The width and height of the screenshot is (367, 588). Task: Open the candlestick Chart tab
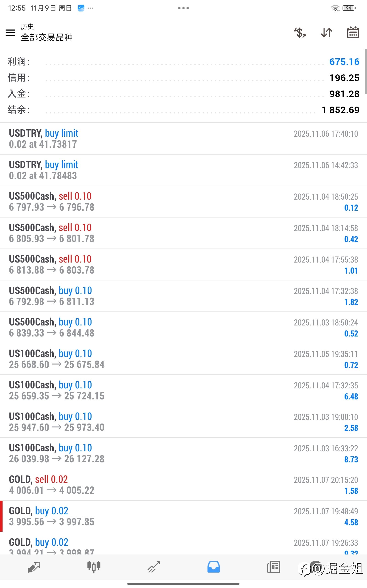pos(94,567)
